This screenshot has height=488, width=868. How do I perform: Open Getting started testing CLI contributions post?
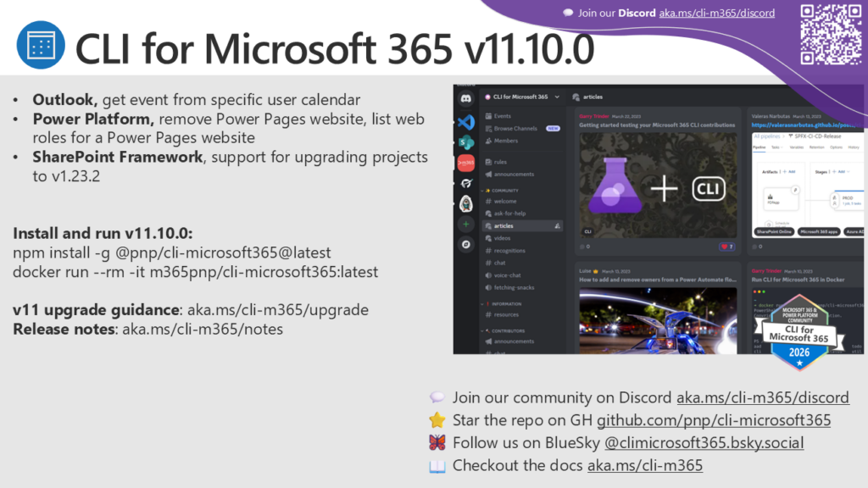(x=657, y=125)
